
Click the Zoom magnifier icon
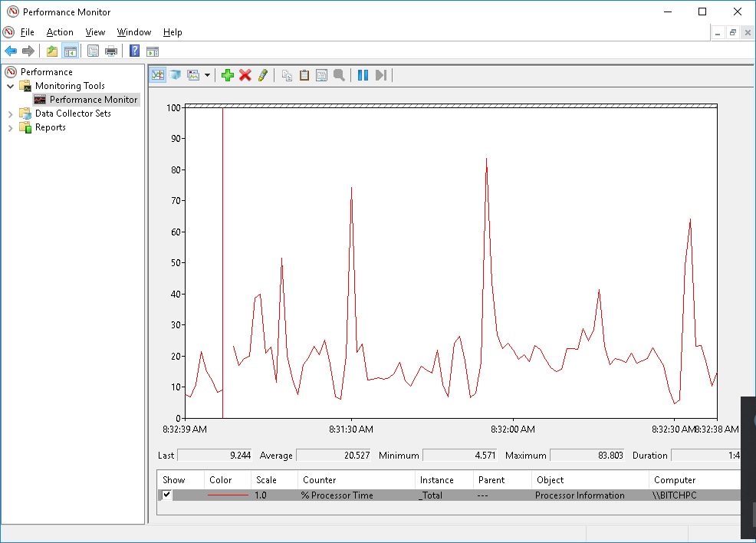click(x=340, y=75)
